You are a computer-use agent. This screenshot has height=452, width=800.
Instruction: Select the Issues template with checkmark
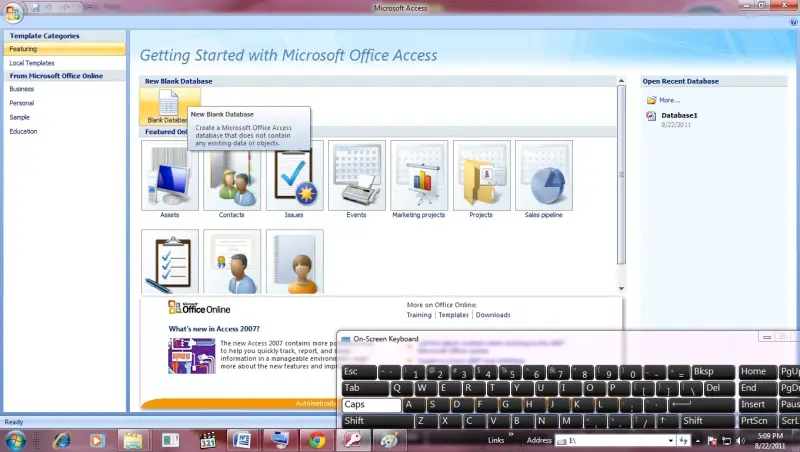click(294, 175)
